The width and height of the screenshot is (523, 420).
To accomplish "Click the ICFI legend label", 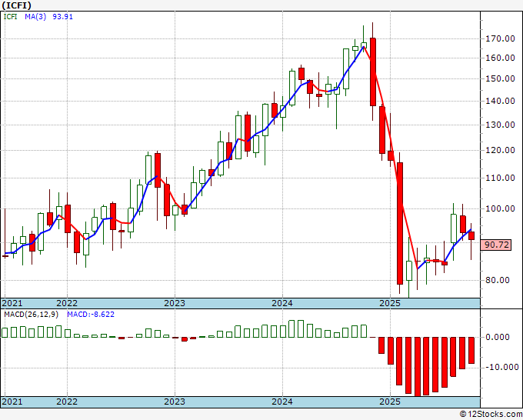I will coord(10,17).
